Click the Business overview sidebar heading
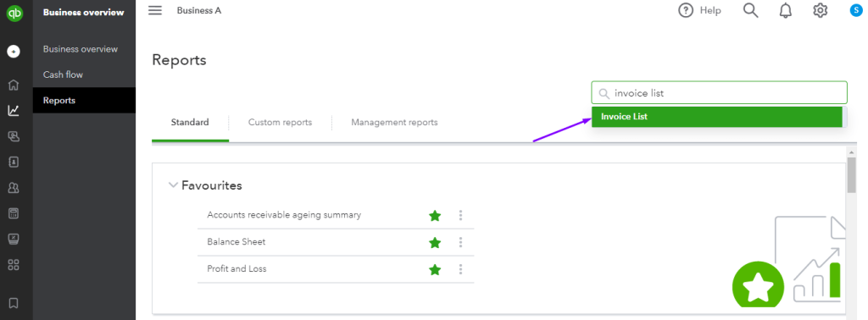Image resolution: width=868 pixels, height=320 pixels. tap(84, 12)
